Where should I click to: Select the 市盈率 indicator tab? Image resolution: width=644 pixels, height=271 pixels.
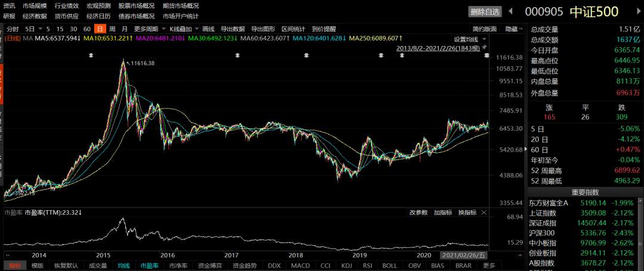pyautogui.click(x=150, y=266)
